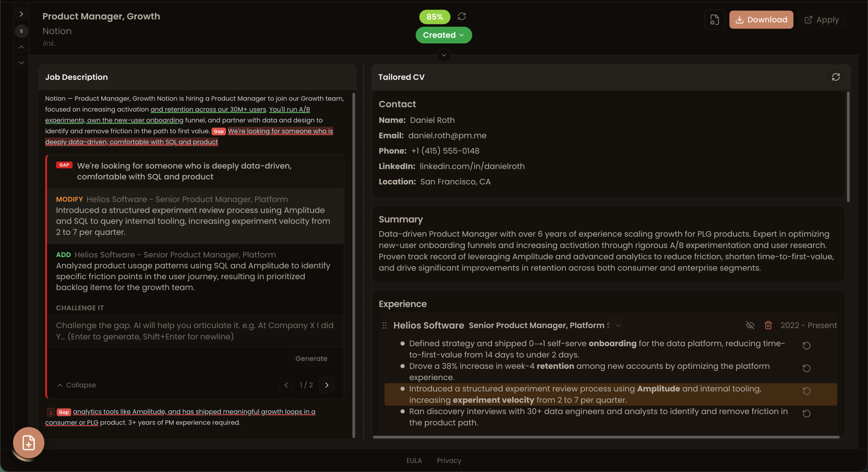Open the document preview icon beside Download
The width and height of the screenshot is (868, 472).
coord(714,20)
